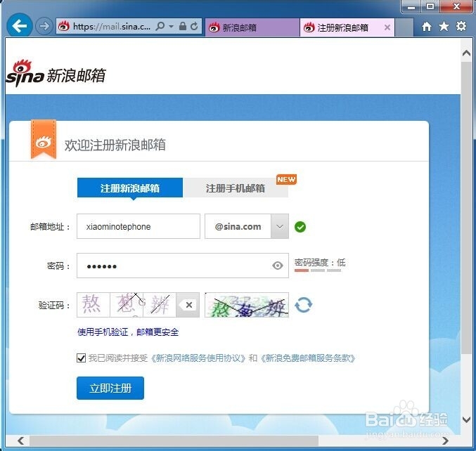476x451 pixels.
Task: Refresh the page with reload icon
Action: point(194,27)
